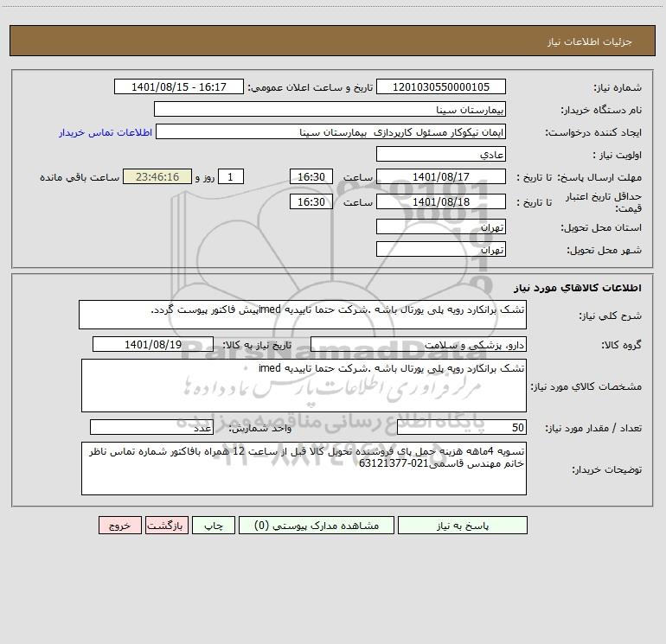The width and height of the screenshot is (666, 644).
Task: Click the بازگشت back button
Action: pyautogui.click(x=166, y=525)
